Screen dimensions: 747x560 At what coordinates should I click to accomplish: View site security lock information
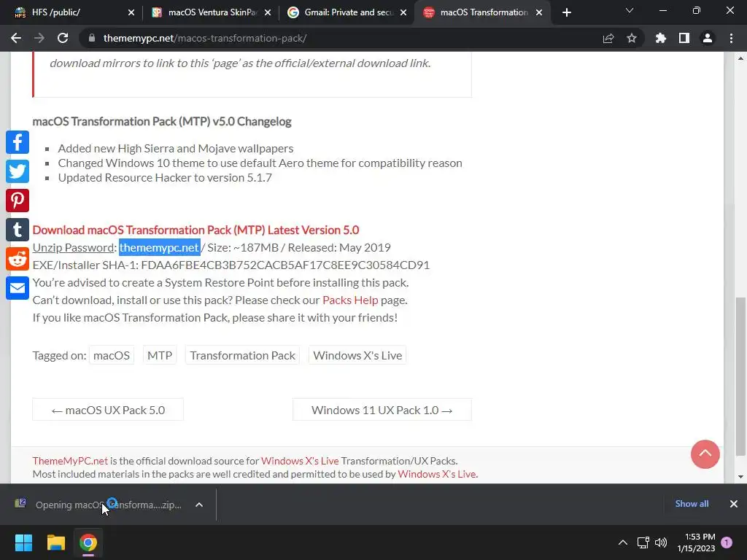point(92,38)
